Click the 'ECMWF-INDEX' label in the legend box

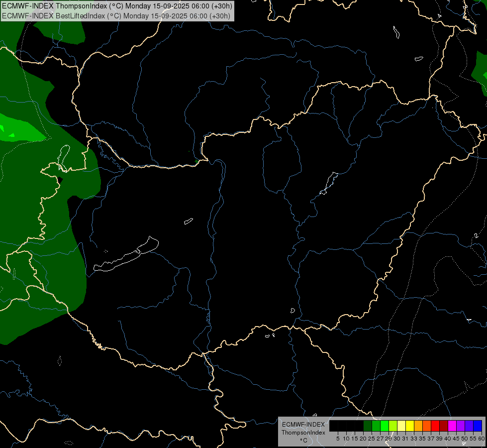303,425
